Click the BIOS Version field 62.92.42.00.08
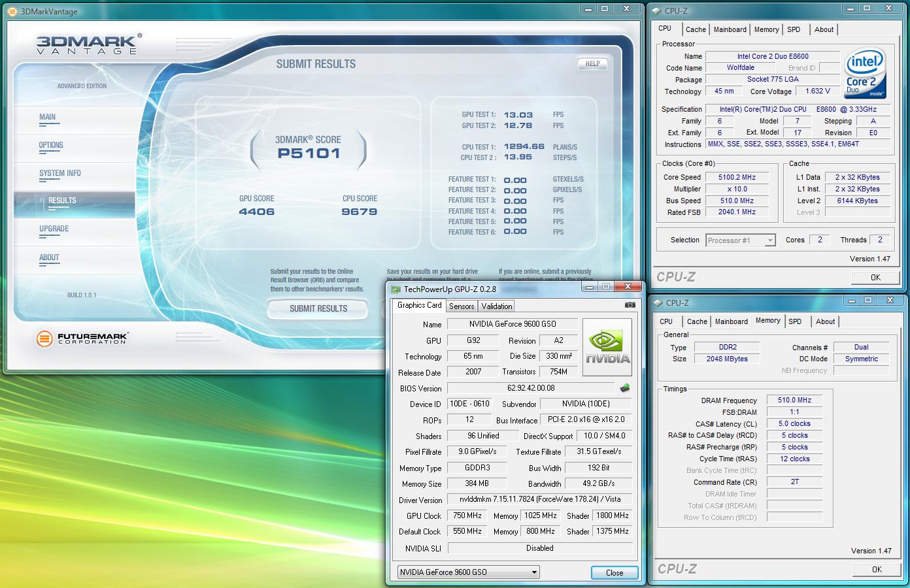The height and width of the screenshot is (588, 910). (531, 388)
